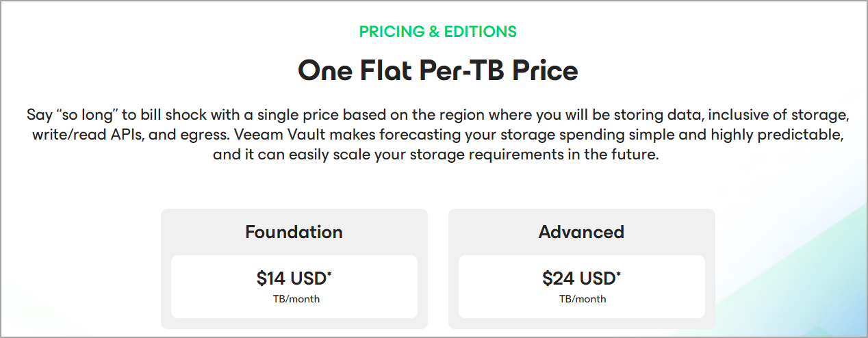The height and width of the screenshot is (338, 868).
Task: Open the asterisk footnote beside $24 USD
Action: coord(619,274)
